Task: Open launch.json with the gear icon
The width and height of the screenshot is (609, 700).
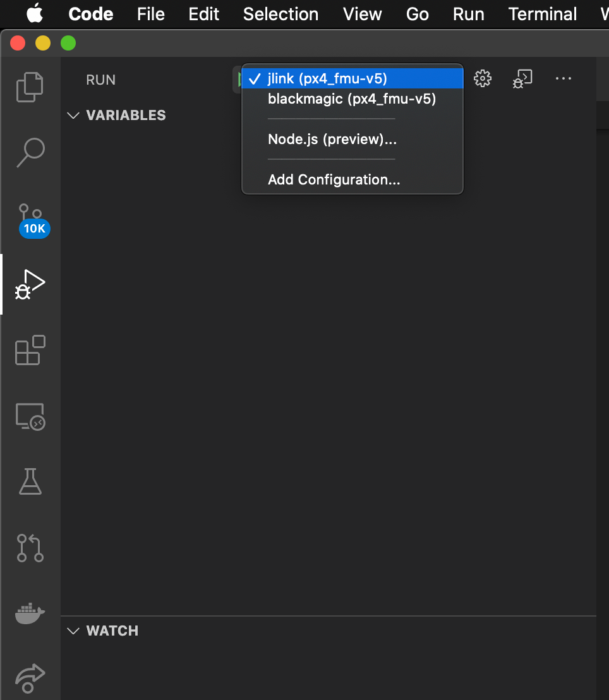Action: 483,78
